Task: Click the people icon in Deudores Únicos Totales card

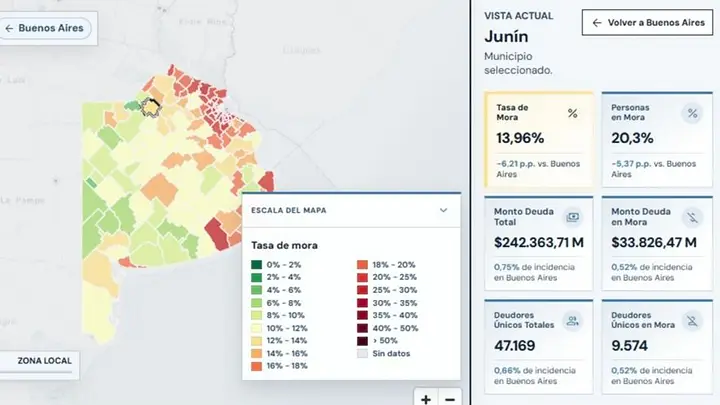Action: click(x=573, y=321)
